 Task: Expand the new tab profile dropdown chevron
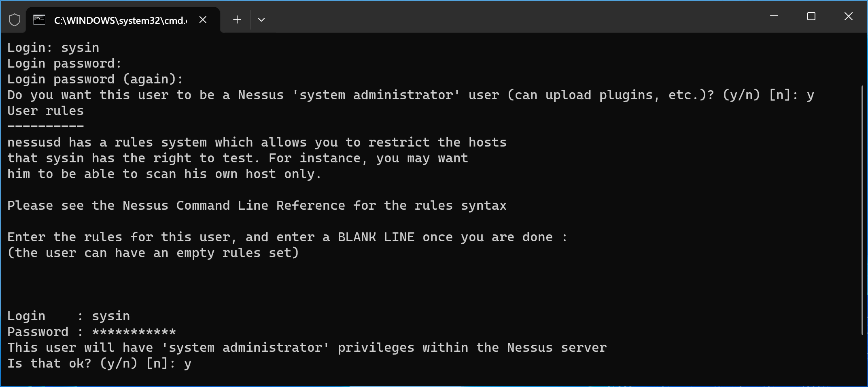pyautogui.click(x=261, y=20)
